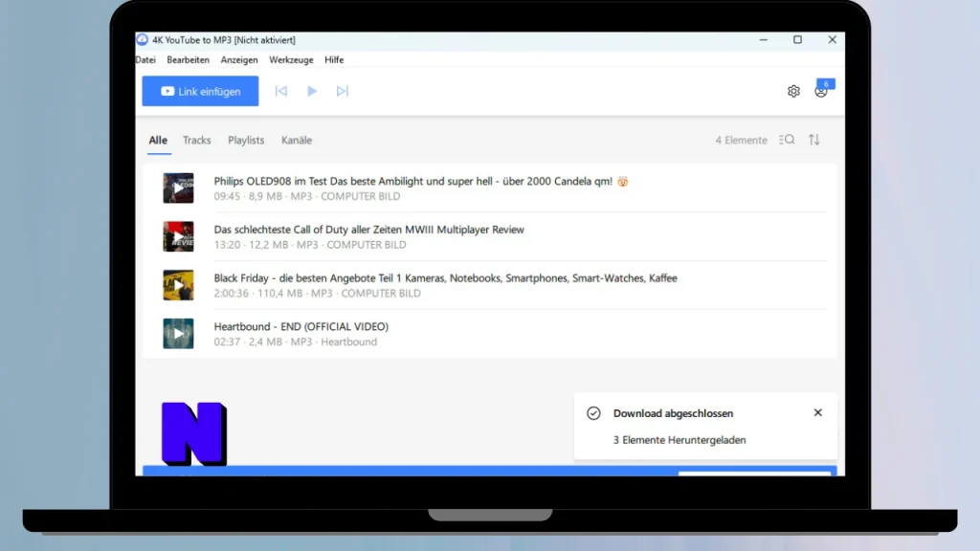The width and height of the screenshot is (980, 551).
Task: Select 'Das schlechteste Call of Duty' title
Action: click(368, 230)
